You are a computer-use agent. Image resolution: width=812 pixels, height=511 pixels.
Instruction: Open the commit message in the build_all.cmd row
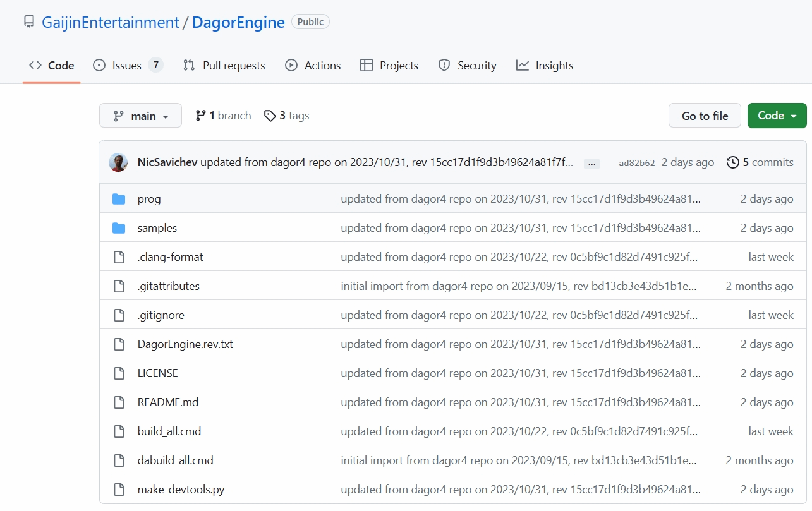(519, 431)
